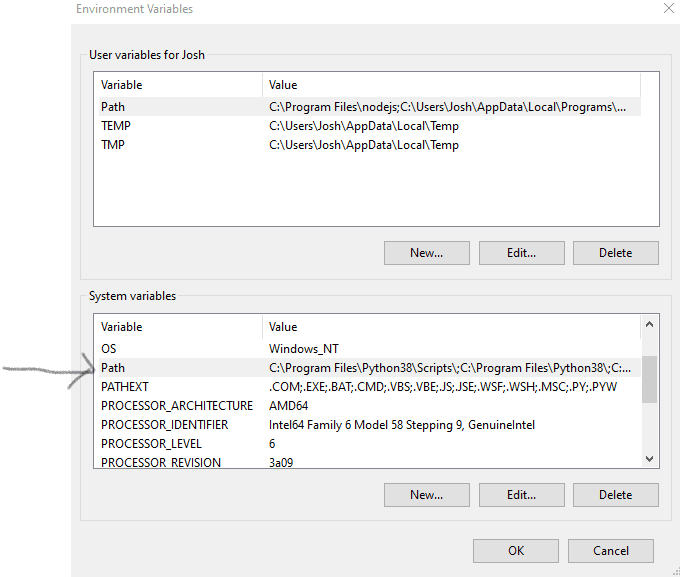Click the Variable column header in system variables
The image size is (680, 577).
pos(180,327)
